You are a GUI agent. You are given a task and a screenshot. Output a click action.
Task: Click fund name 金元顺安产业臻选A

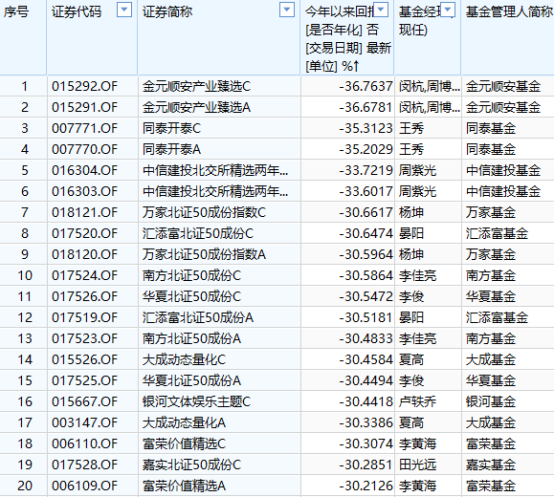(196, 107)
